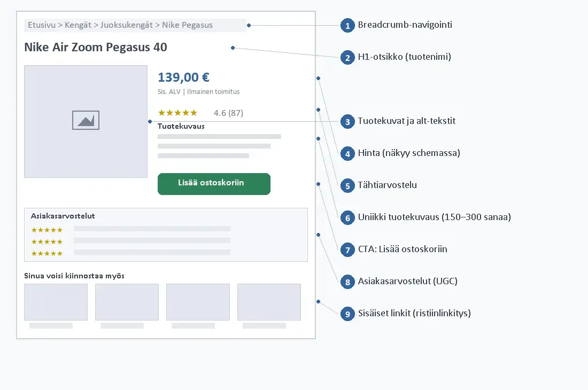This screenshot has width=588, height=390.
Task: Click the 139,00 € price text
Action: 183,77
